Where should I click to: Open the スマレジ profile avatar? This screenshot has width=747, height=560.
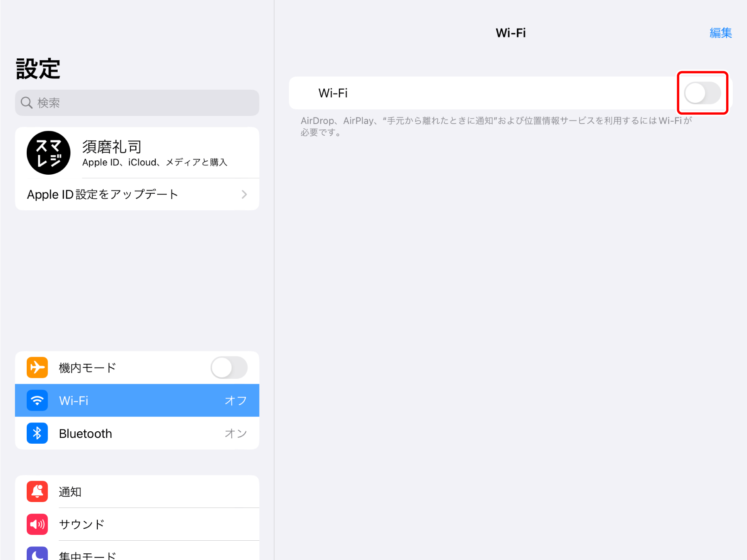click(x=49, y=153)
